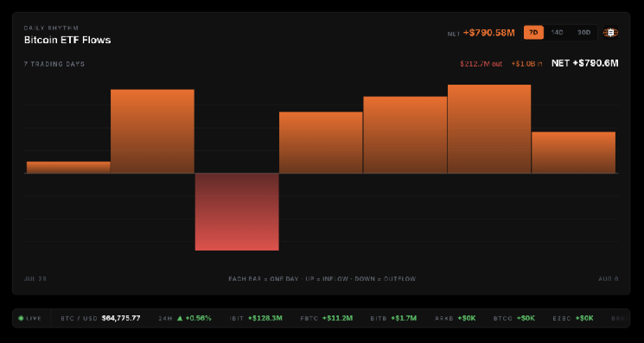The image size is (644, 343).
Task: Click the first small inflow bar
Action: (x=68, y=167)
